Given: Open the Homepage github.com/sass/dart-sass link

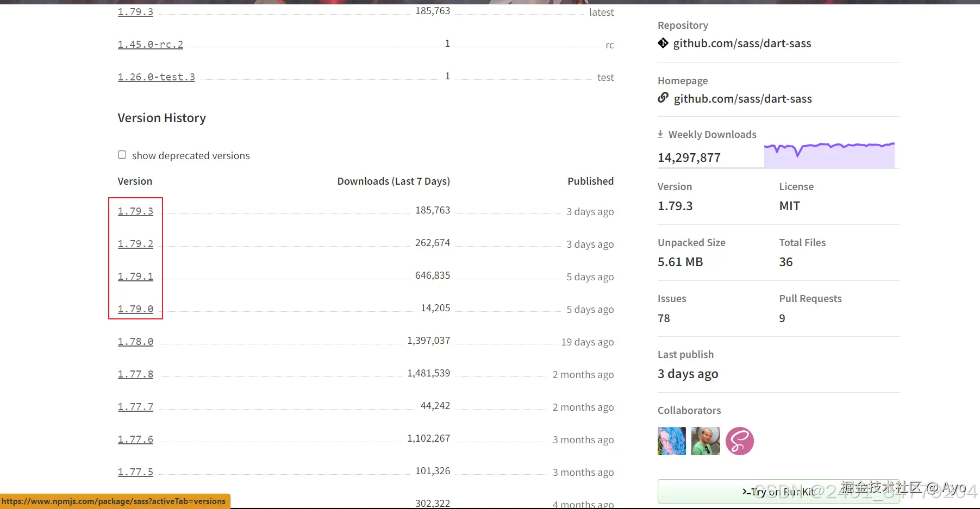Looking at the screenshot, I should [x=742, y=99].
